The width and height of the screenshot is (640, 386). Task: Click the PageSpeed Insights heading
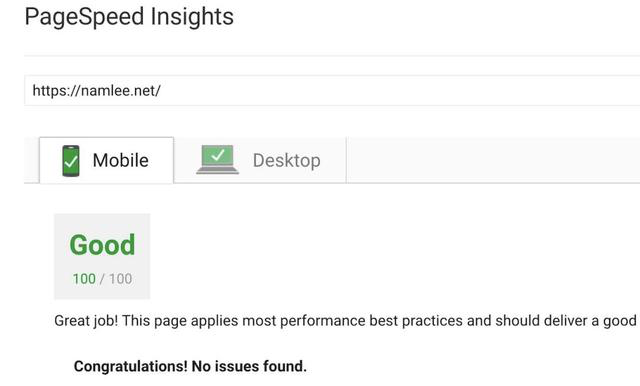(x=129, y=16)
